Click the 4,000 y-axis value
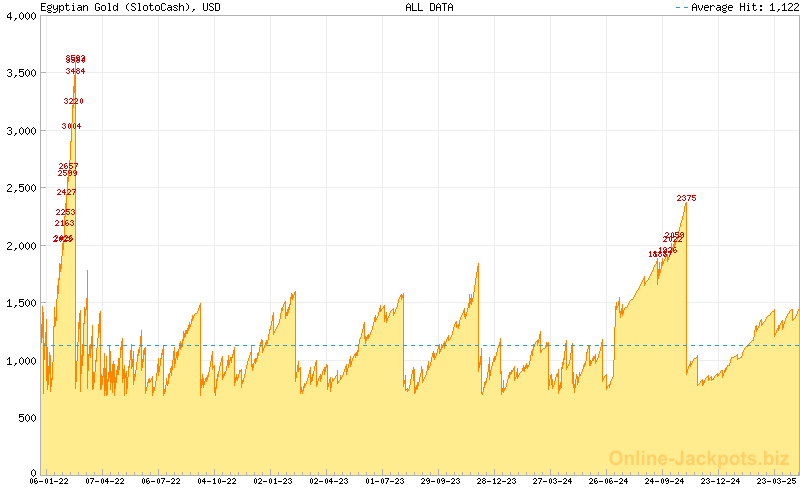The width and height of the screenshot is (800, 490). point(19,16)
